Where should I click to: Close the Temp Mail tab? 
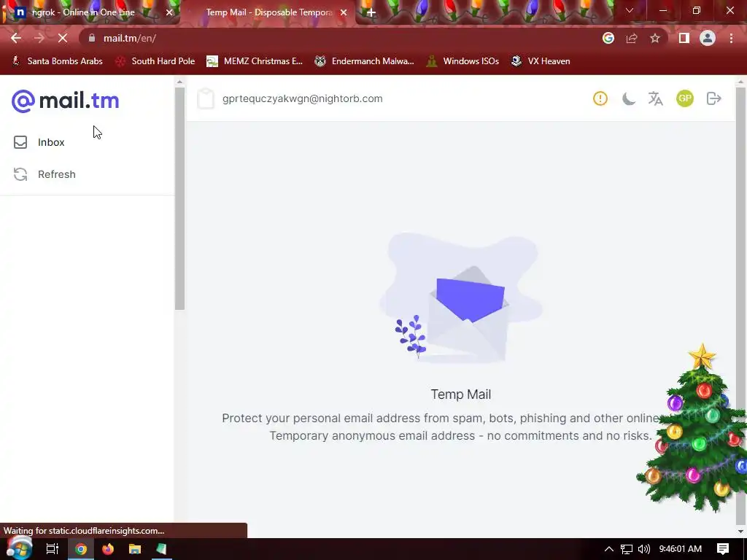(344, 12)
